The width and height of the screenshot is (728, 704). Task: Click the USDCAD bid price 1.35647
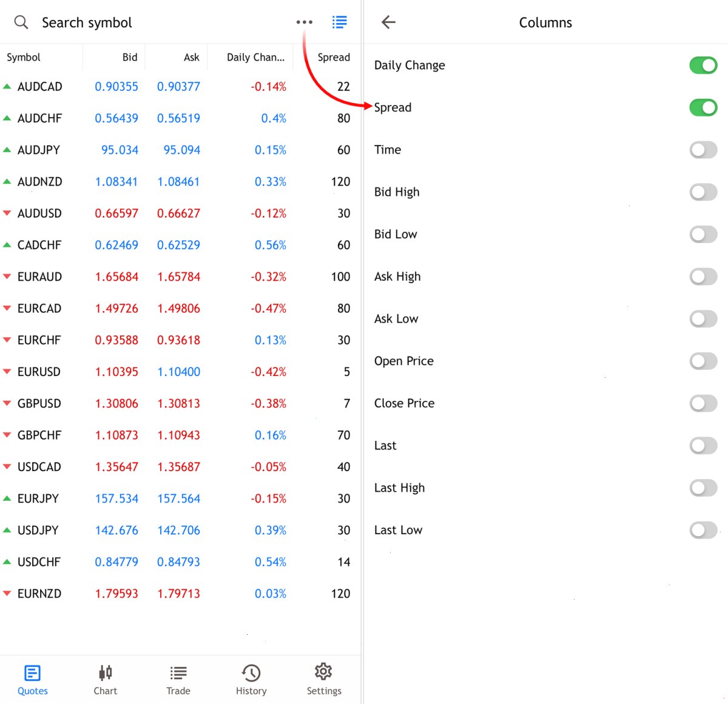116,467
